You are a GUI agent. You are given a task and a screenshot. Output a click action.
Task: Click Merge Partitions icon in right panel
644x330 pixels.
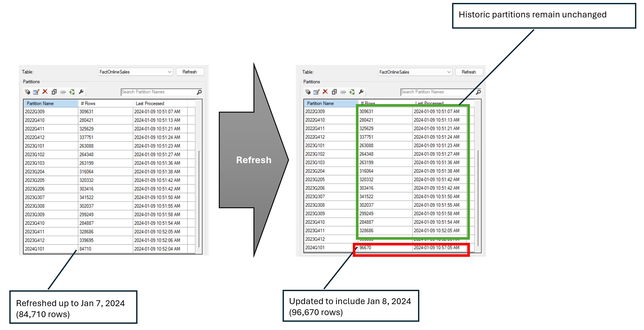(x=343, y=92)
